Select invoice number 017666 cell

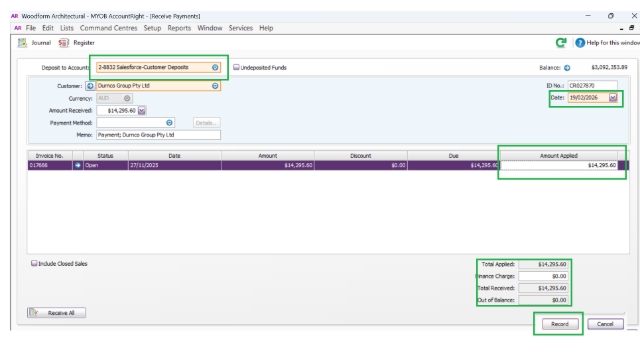tap(50, 165)
